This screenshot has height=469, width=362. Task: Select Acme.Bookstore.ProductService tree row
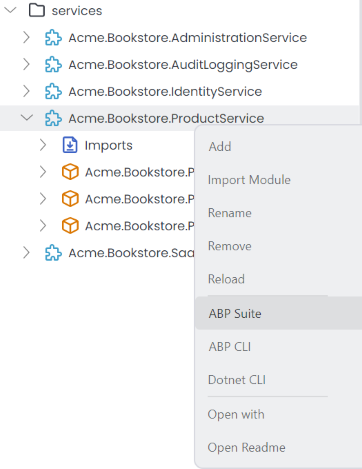point(180,118)
